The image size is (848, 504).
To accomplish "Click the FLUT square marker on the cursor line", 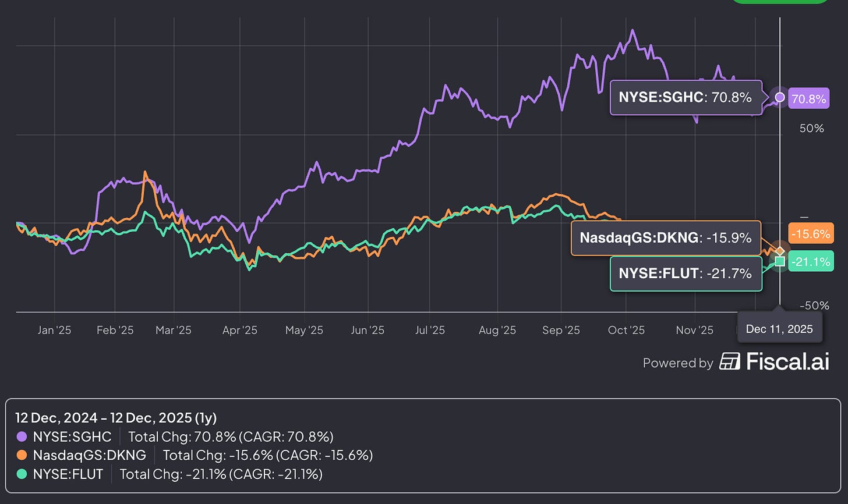I will click(780, 261).
